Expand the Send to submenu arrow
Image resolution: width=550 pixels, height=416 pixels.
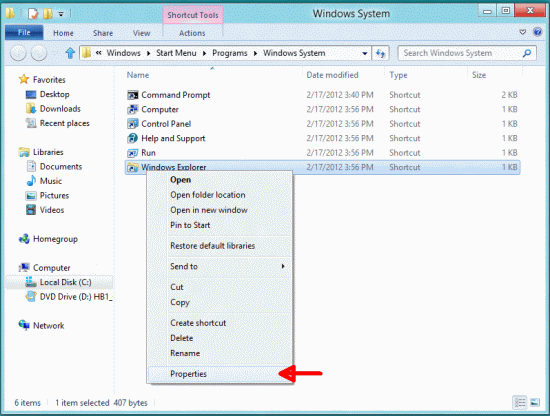283,266
